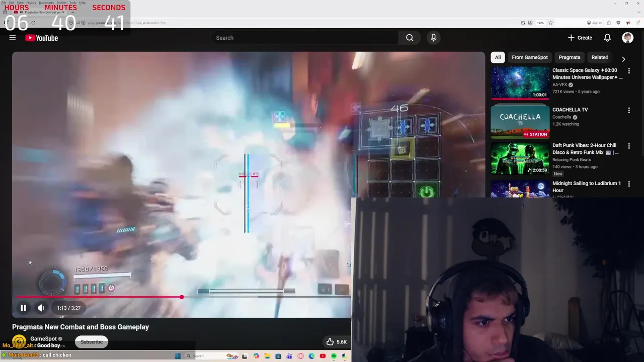The width and height of the screenshot is (644, 362).
Task: Open Microsoft Store from taskbar
Action: (x=278, y=356)
